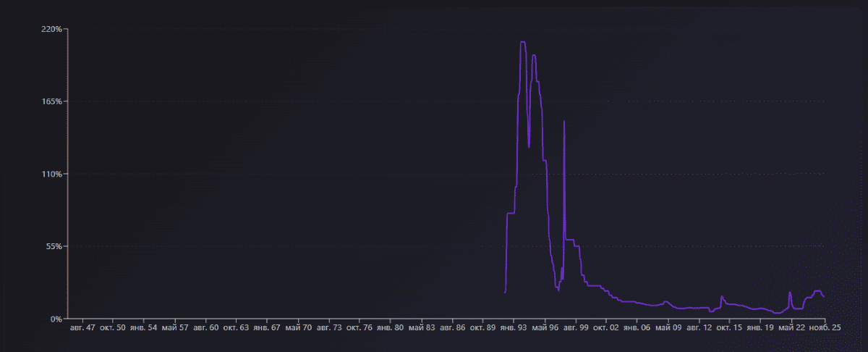Viewport: 868px width, 352px height.
Task: Click the май 70 x-axis label
Action: pyautogui.click(x=297, y=328)
